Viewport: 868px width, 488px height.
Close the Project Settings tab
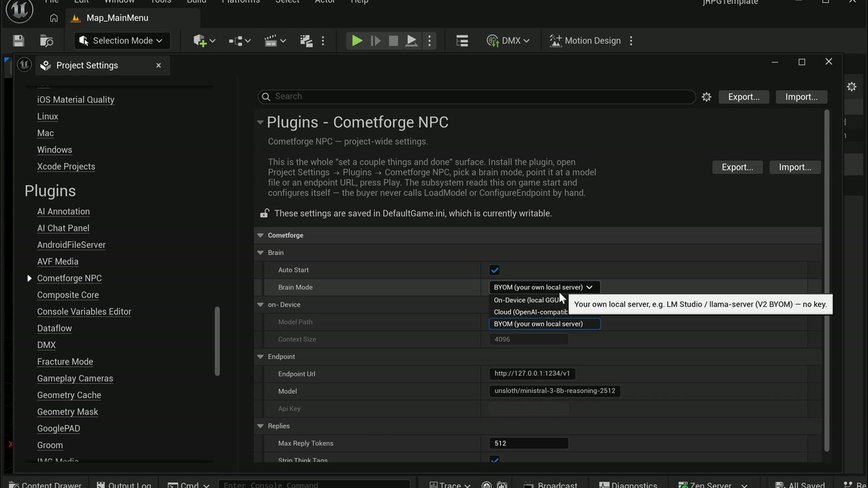tap(159, 65)
